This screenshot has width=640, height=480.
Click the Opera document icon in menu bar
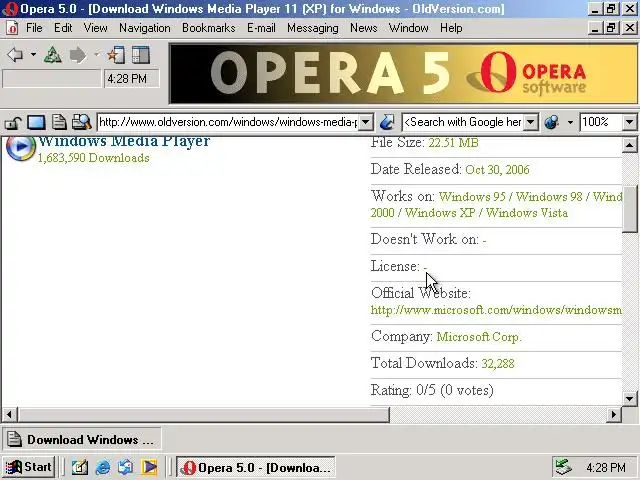[12, 28]
